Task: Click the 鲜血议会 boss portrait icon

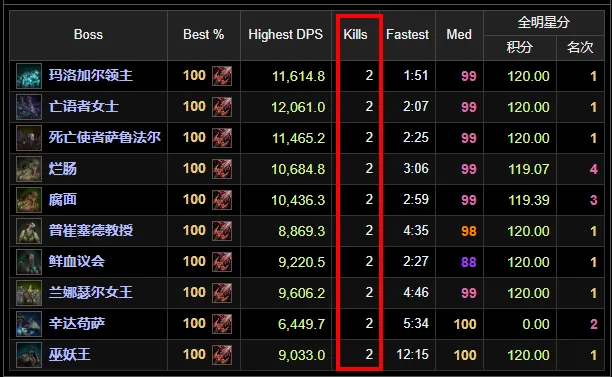Action: 28,262
